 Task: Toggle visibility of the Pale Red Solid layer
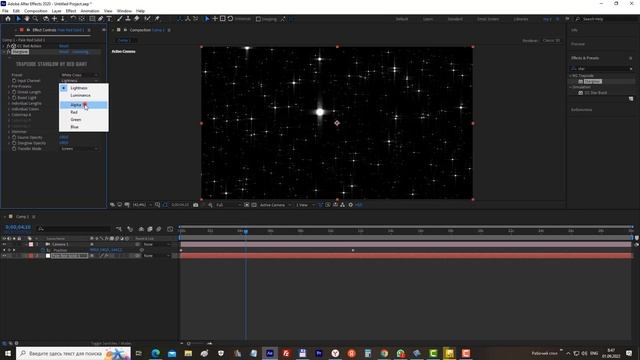coord(4,256)
